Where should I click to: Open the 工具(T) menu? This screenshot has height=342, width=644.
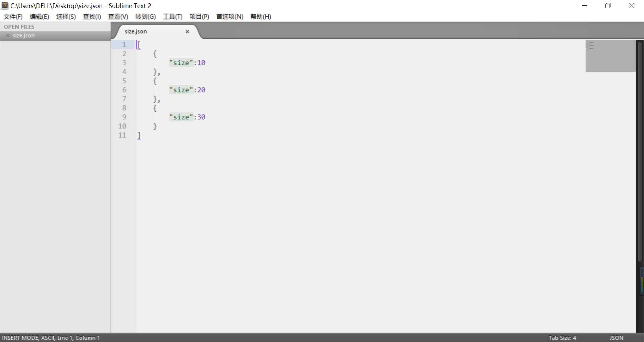point(173,16)
